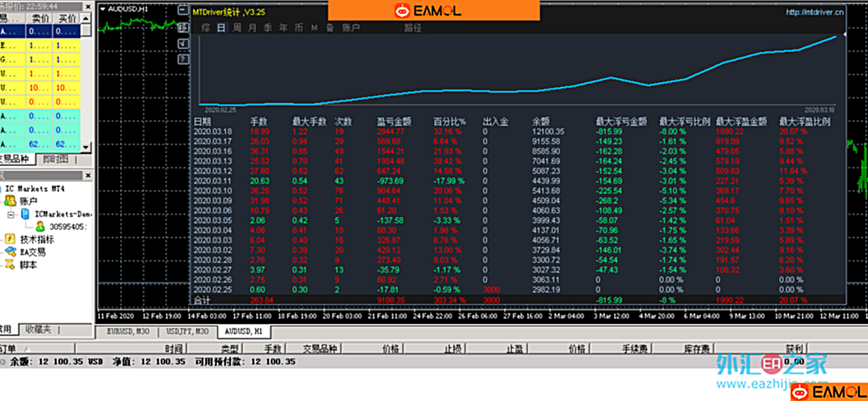
Task: Click the 路径 path tab
Action: [413, 28]
